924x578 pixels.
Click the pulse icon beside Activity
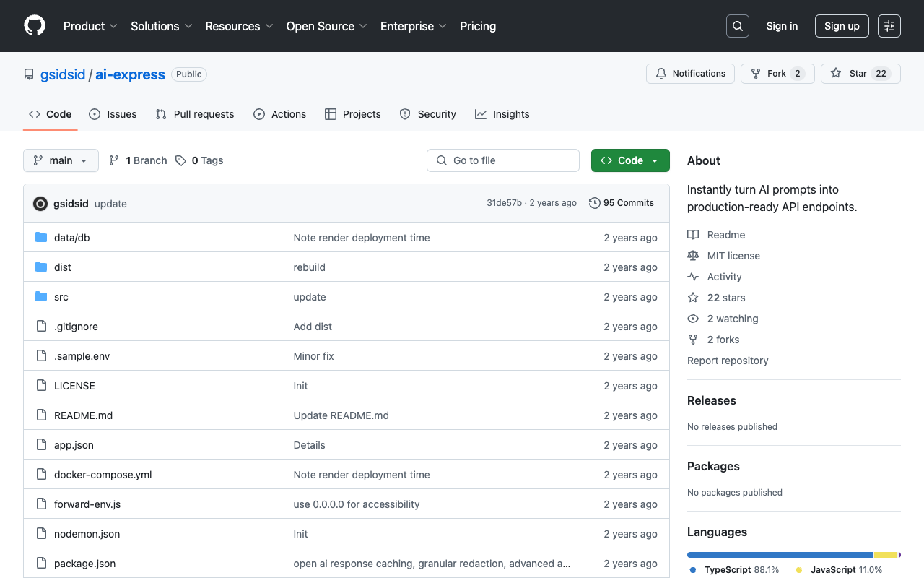tap(693, 277)
